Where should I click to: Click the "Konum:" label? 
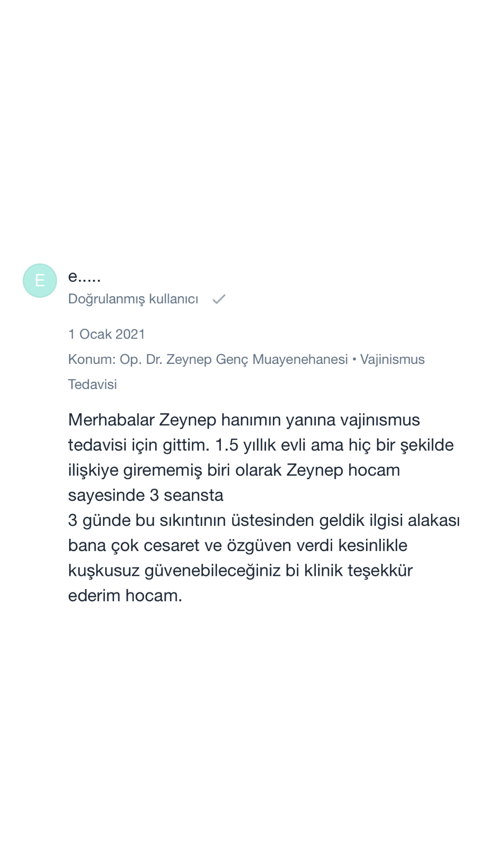tap(92, 359)
